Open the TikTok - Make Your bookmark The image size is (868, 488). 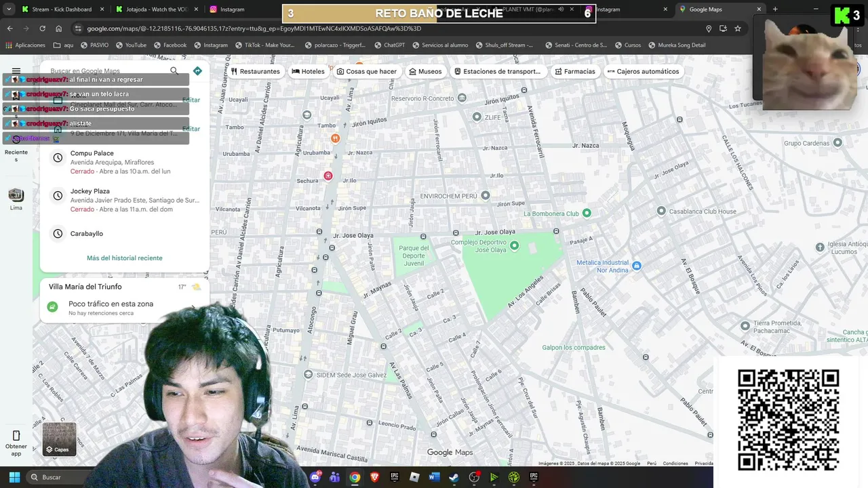click(x=265, y=45)
